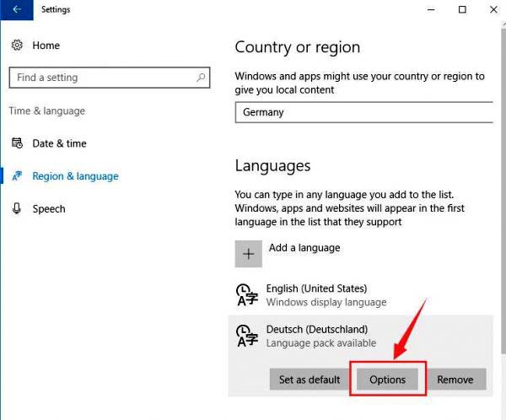Maximize the Settings window
The width and height of the screenshot is (506, 420).
tap(462, 9)
